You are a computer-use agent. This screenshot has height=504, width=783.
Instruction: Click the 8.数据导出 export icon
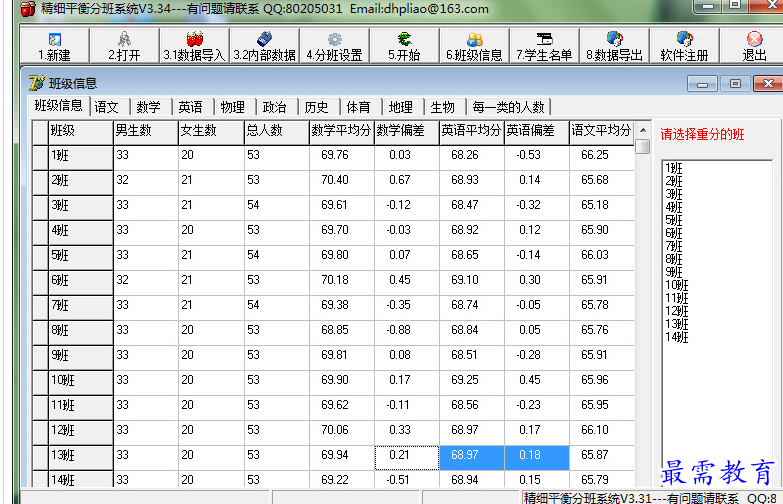click(x=614, y=45)
